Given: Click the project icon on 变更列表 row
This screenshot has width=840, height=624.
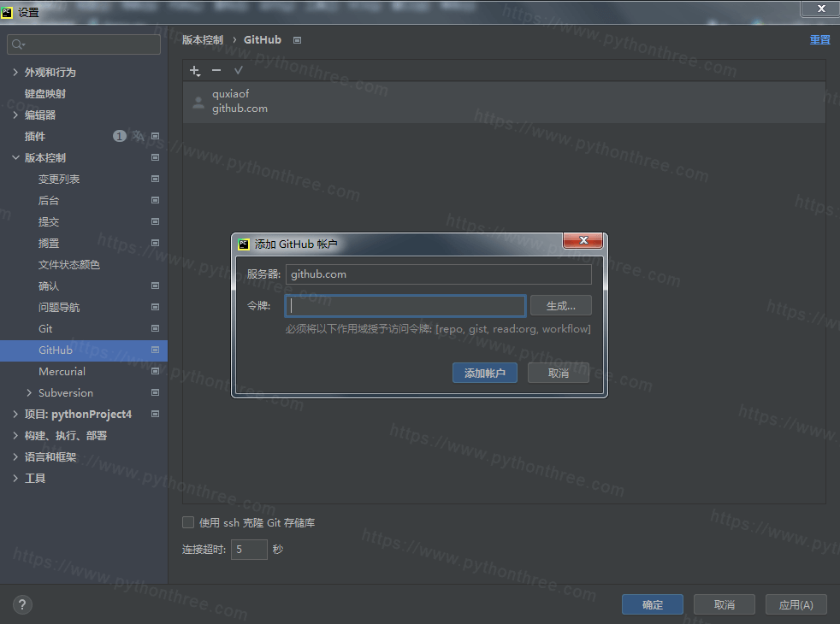Looking at the screenshot, I should coord(156,179).
